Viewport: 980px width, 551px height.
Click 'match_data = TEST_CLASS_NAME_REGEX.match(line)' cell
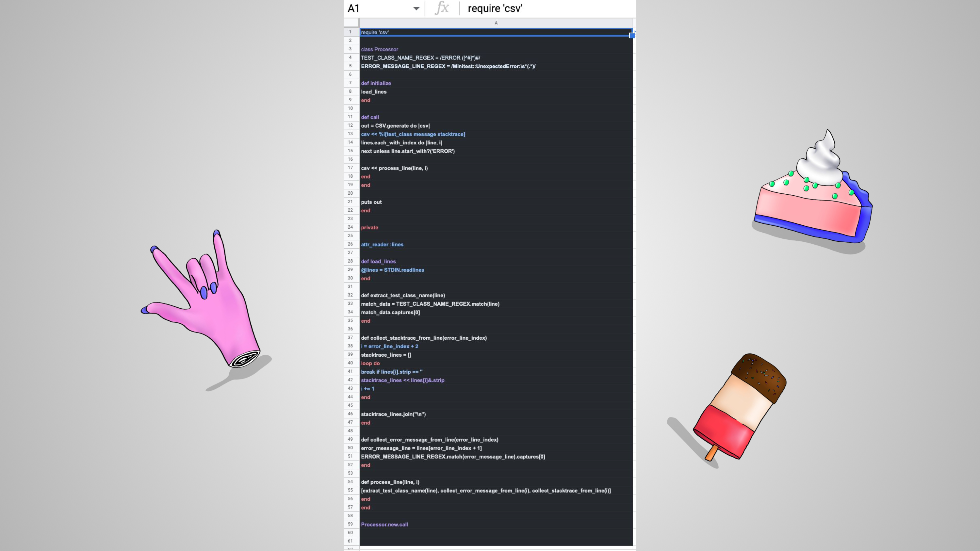[x=496, y=303]
